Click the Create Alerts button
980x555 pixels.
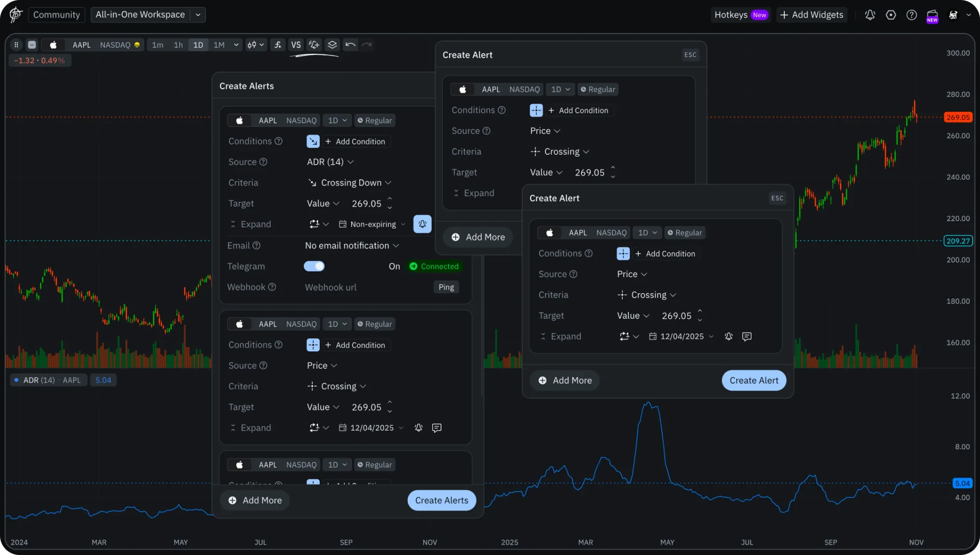(441, 500)
